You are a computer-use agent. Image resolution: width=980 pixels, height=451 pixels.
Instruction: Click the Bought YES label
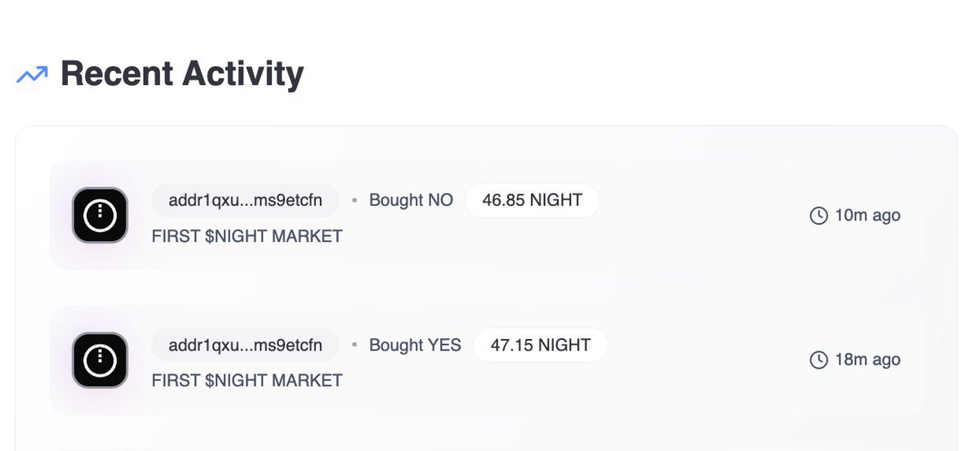415,345
